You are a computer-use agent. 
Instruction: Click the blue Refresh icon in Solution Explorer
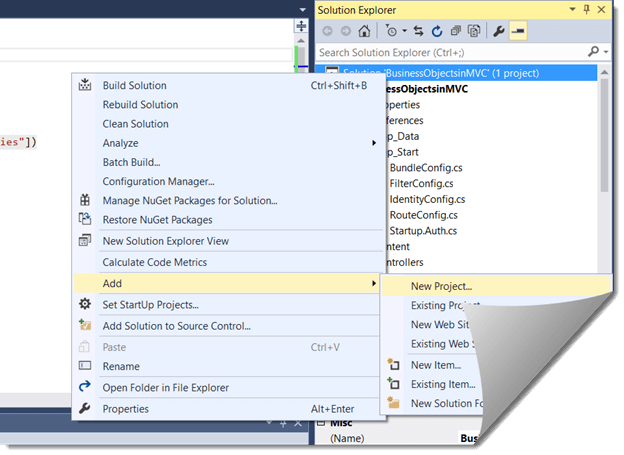(x=437, y=31)
